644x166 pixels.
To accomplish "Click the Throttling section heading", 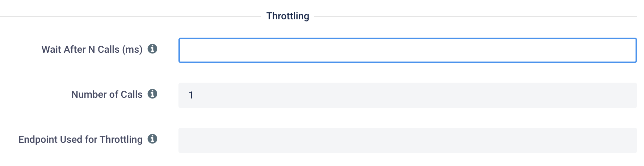I will tap(288, 16).
